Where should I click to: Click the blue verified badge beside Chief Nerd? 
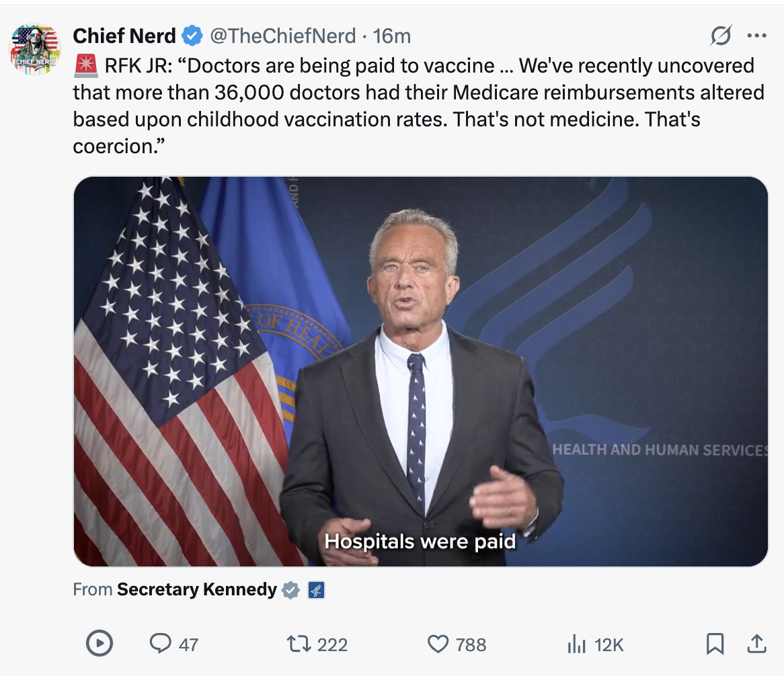click(x=193, y=36)
